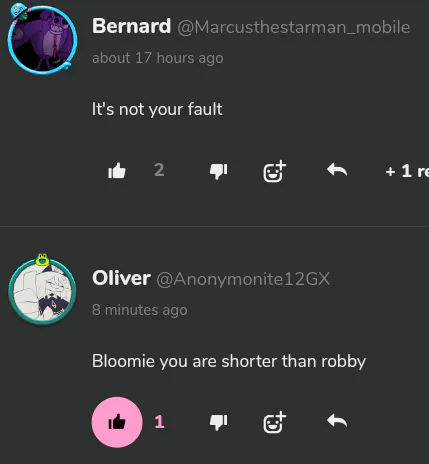Expand the "+ 1 re..." replies under Bernard
The width and height of the screenshot is (429, 464).
407,171
